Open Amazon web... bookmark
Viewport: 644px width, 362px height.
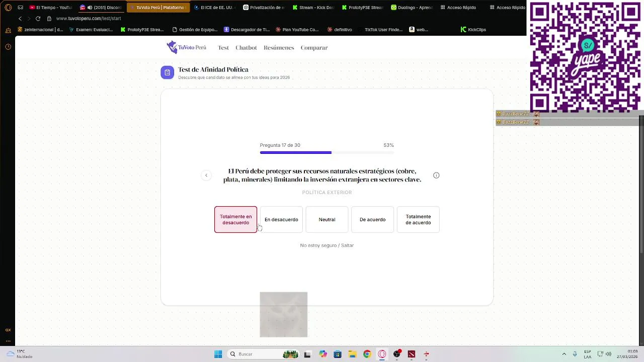coord(419,30)
